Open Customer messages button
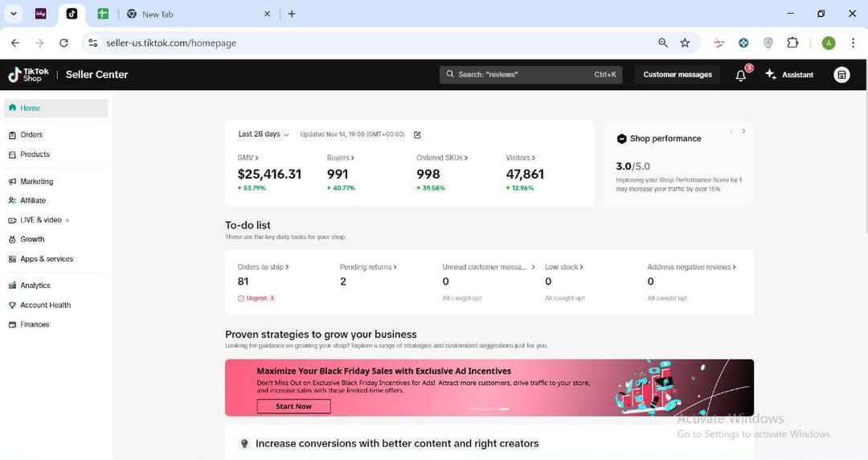The height and width of the screenshot is (460, 868). click(x=677, y=75)
